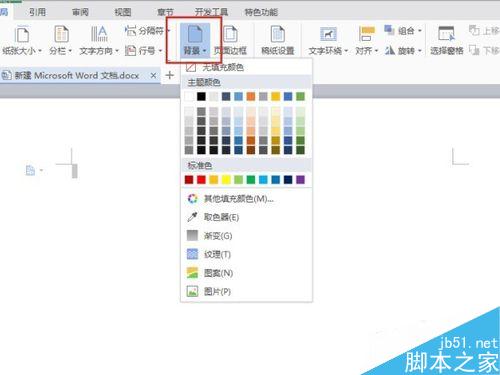This screenshot has width=500, height=375.
Task: Click the 文字方向 text direction icon
Action: coord(99,34)
